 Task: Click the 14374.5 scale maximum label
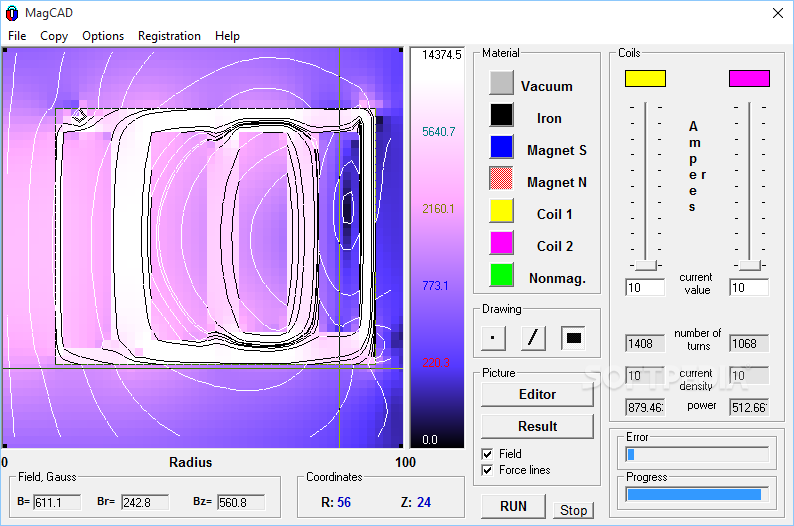(x=442, y=55)
